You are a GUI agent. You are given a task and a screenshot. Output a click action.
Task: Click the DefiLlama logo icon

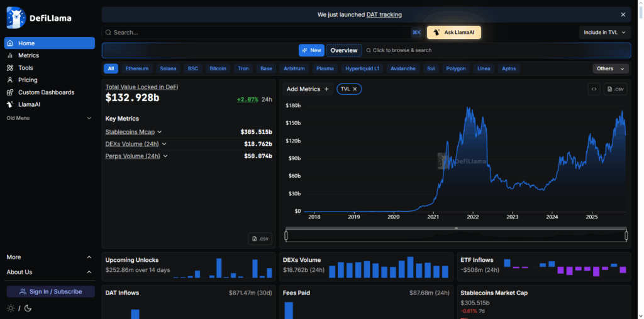point(16,18)
